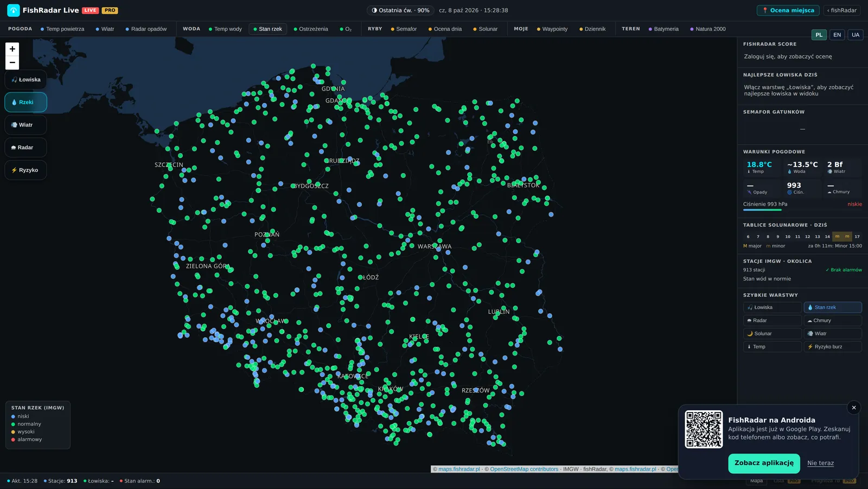
Task: Enable Radar in Szybkie warstwy
Action: 772,321
